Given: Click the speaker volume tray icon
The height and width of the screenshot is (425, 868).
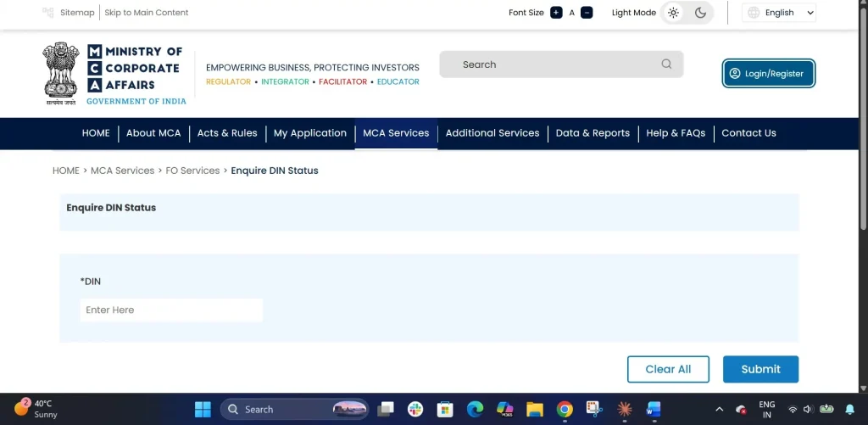Looking at the screenshot, I should [808, 410].
